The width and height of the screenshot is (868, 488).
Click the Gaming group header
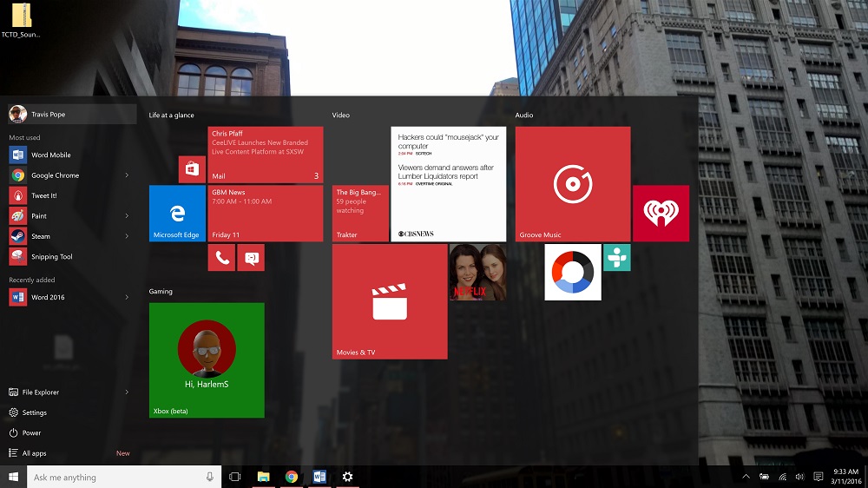160,292
